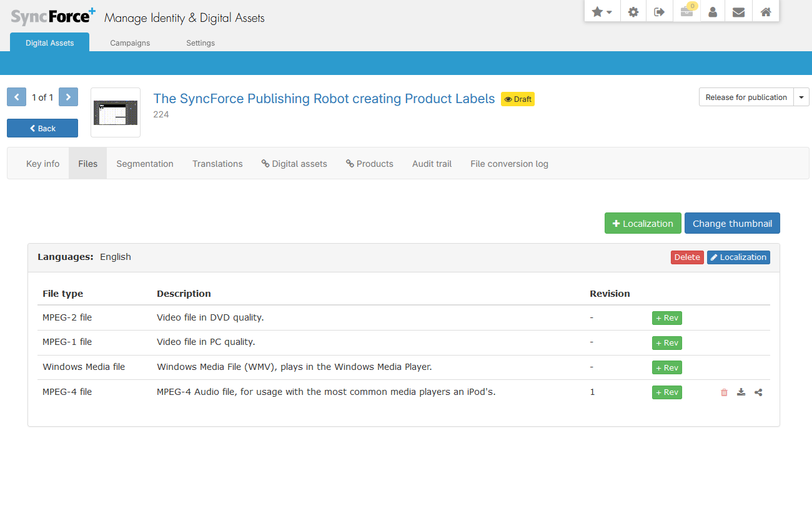
Task: Add revision for Windows Media file
Action: pos(667,367)
